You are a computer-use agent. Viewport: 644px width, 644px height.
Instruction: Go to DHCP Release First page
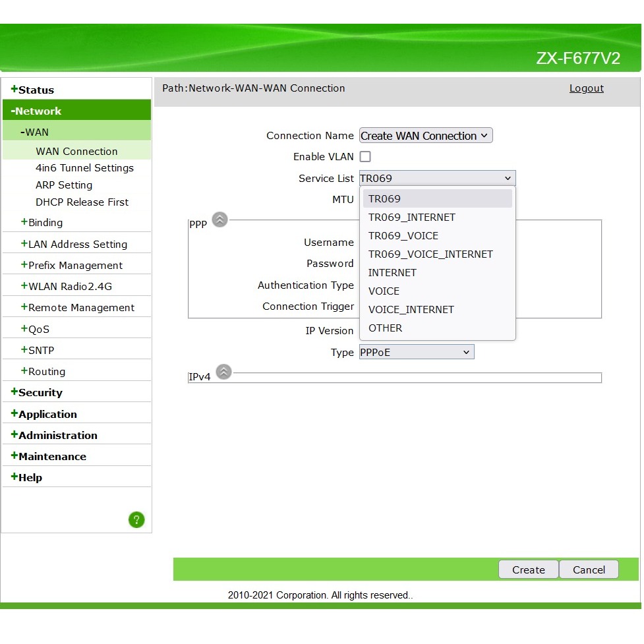[x=82, y=202]
